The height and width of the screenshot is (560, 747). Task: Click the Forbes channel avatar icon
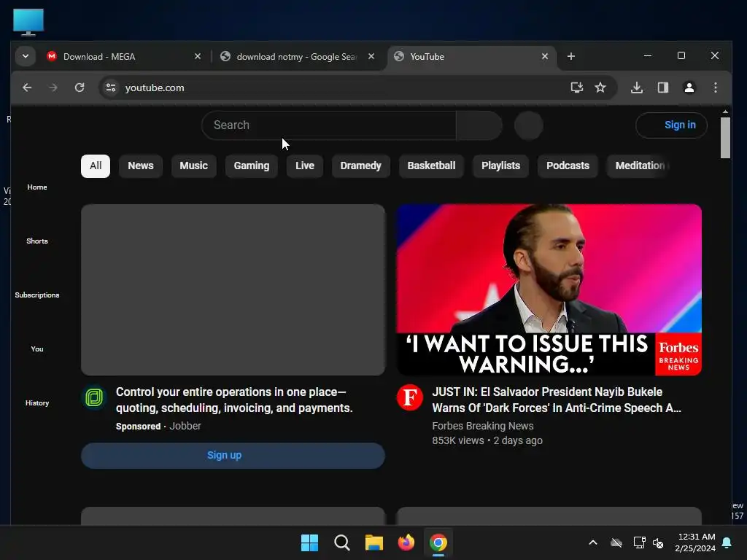pyautogui.click(x=410, y=397)
